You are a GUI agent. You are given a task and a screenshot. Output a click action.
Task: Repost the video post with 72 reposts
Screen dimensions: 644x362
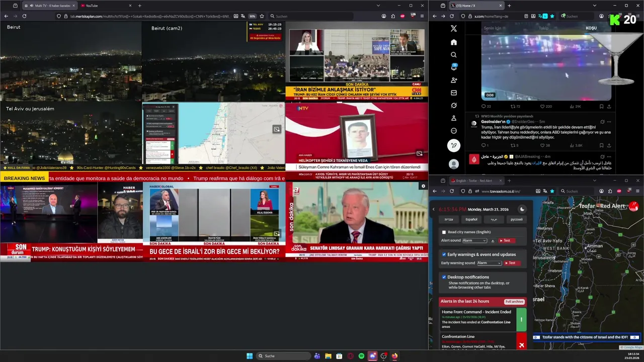(516, 107)
